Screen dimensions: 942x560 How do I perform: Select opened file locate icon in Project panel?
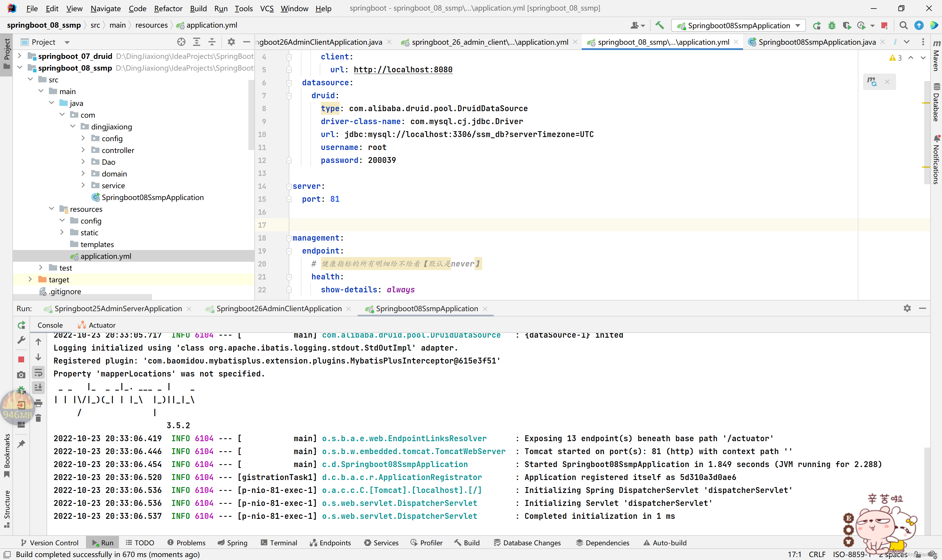point(181,42)
